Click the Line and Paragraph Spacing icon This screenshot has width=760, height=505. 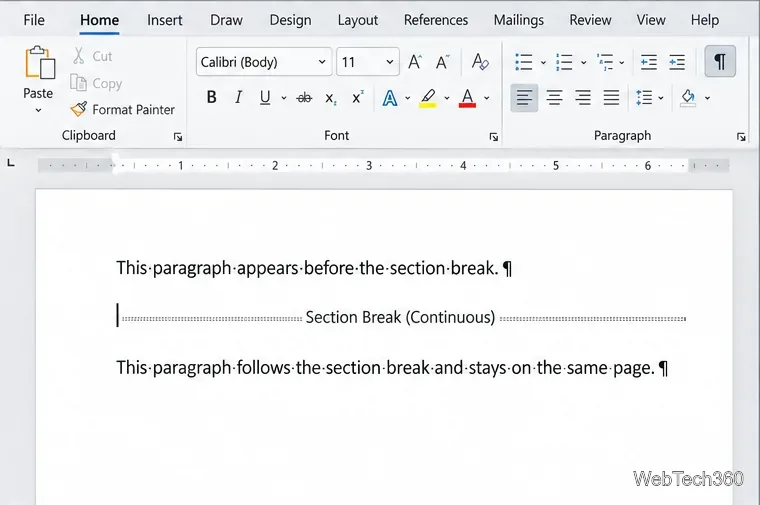click(644, 98)
